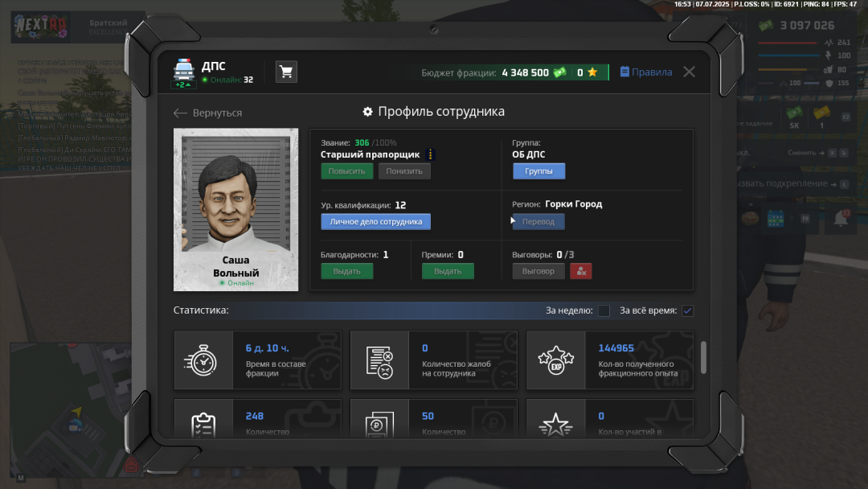Enable the За неделю checkbox

pyautogui.click(x=604, y=310)
